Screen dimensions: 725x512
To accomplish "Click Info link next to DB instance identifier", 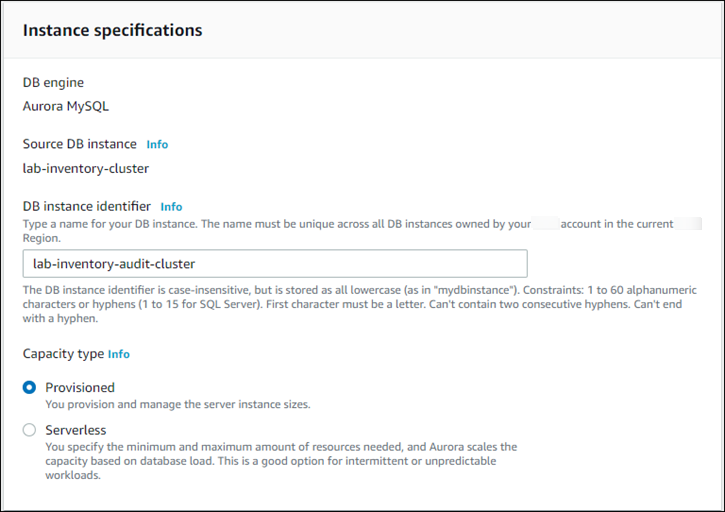I will (x=171, y=206).
